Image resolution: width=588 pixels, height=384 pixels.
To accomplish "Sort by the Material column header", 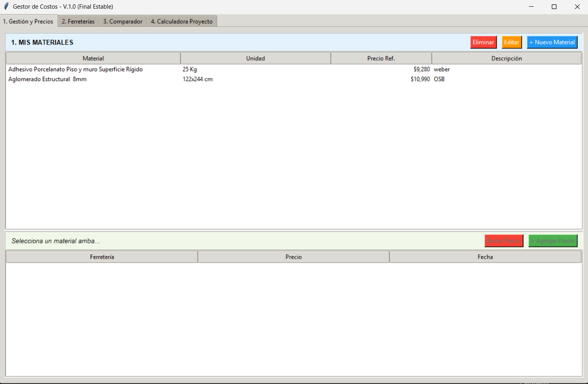I will tap(93, 58).
